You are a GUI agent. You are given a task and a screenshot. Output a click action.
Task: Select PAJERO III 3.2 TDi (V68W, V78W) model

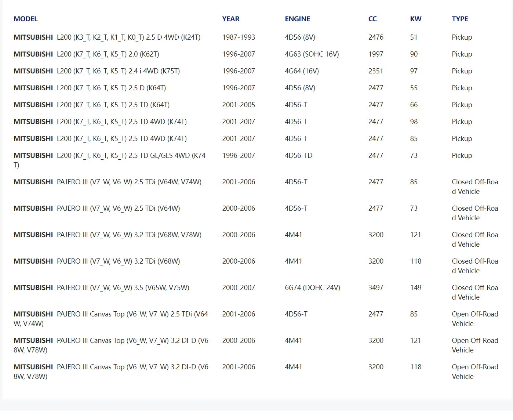108,235
